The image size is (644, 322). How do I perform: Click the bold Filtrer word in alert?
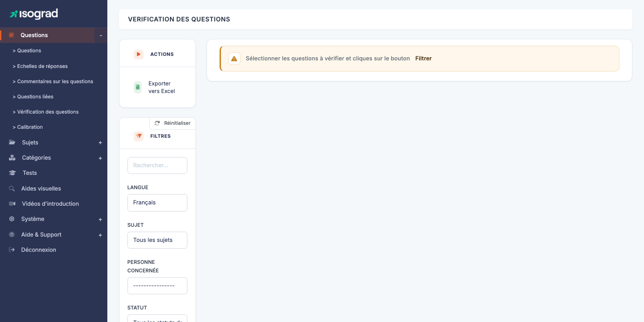click(424, 59)
